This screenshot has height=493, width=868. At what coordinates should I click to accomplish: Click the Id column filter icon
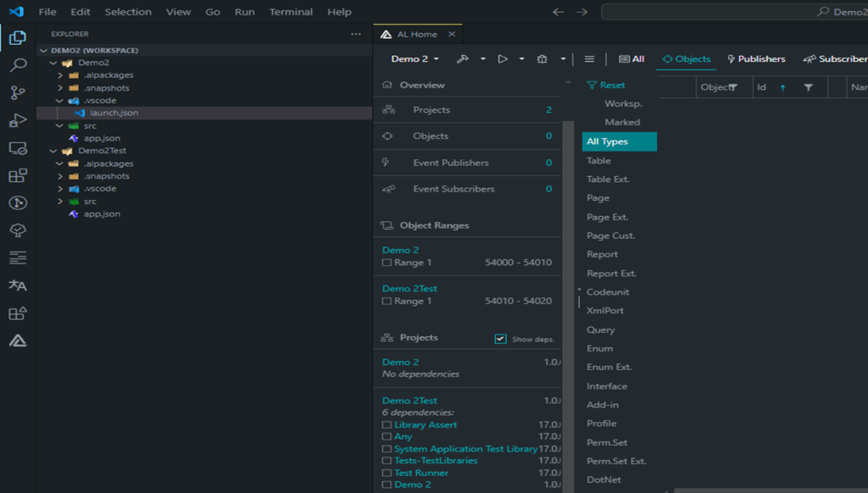808,87
